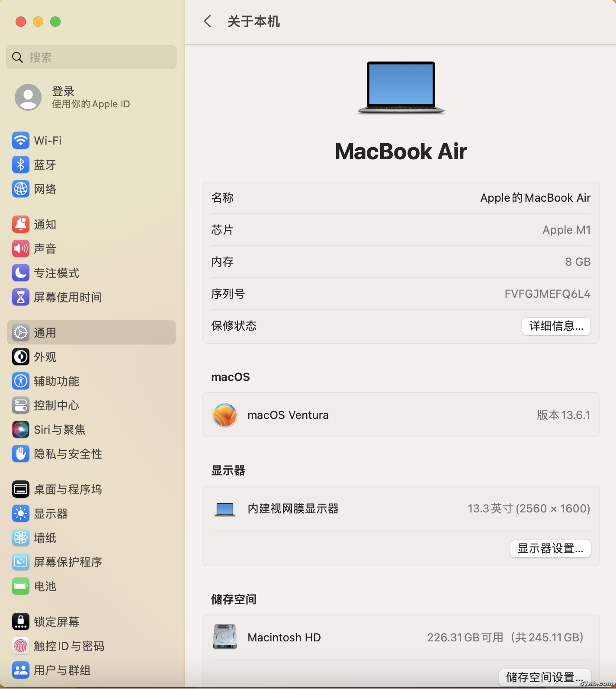
Task: Go back with the chevron arrow
Action: coord(208,21)
